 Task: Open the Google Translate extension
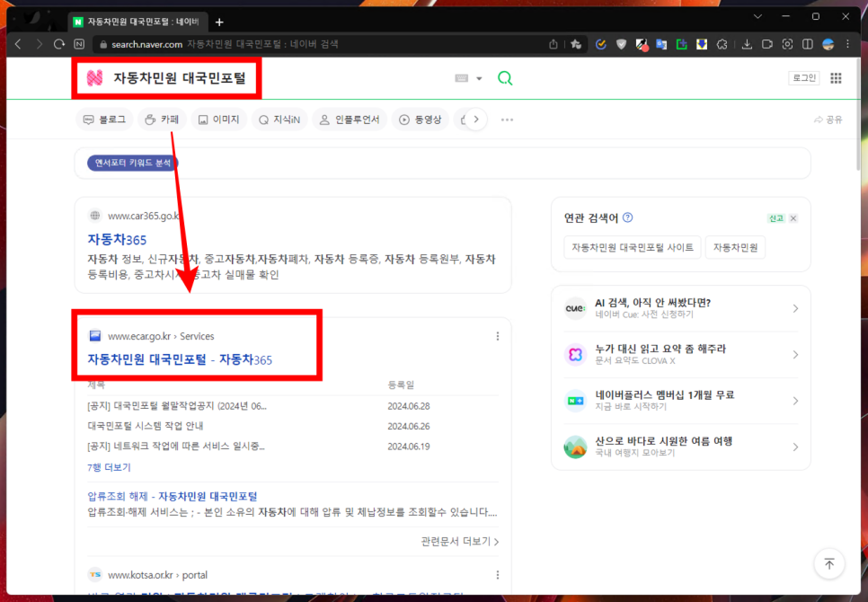coord(661,44)
